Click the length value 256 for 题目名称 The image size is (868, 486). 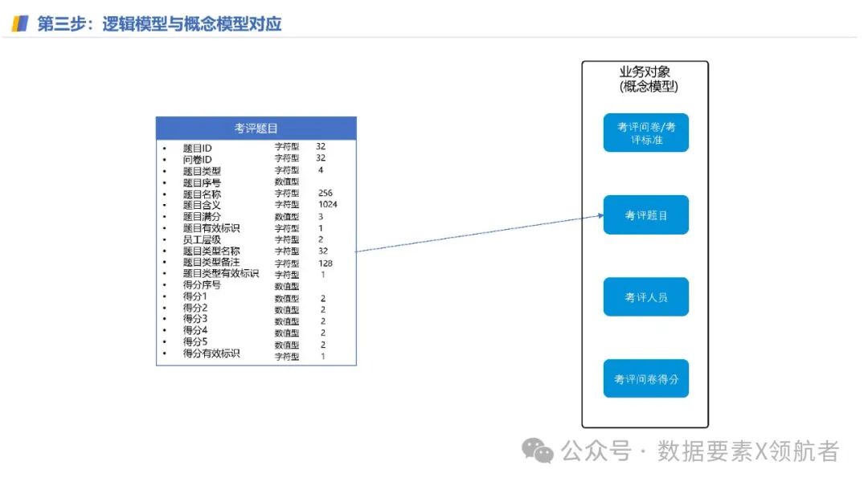325,193
